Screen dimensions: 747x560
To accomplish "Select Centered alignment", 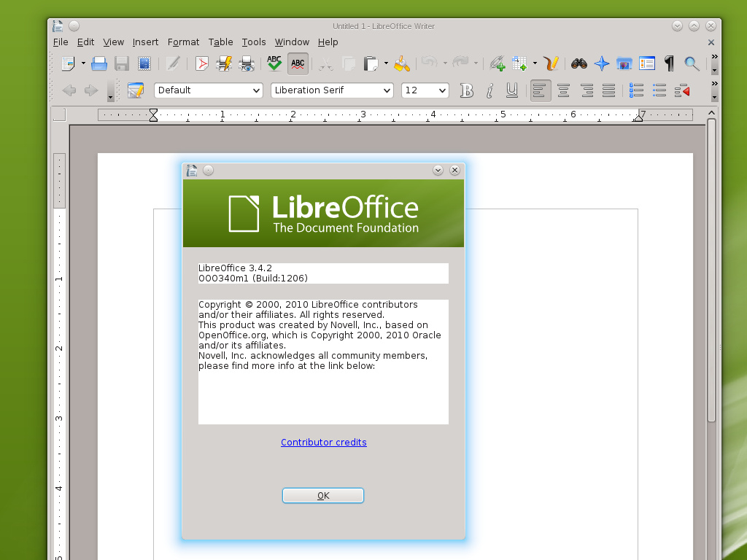I will pos(564,90).
